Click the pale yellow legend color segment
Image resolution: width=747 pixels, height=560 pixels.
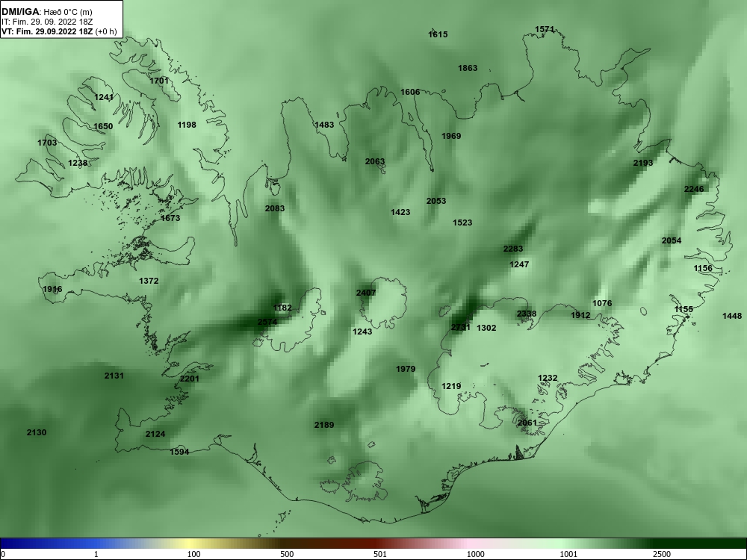click(x=189, y=544)
